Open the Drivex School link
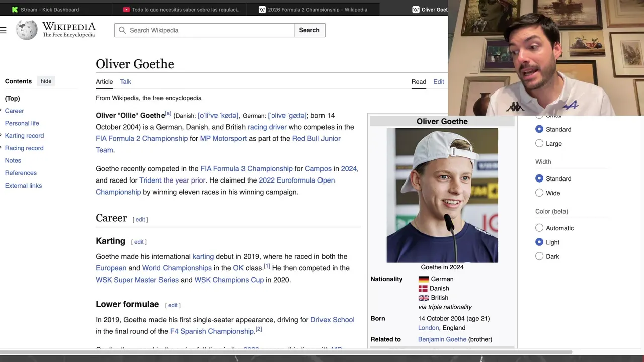Viewport: 644px width, 362px height. (332, 320)
